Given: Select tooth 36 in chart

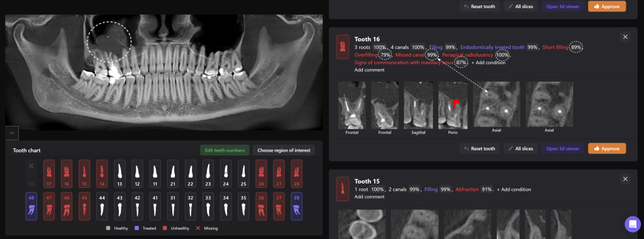Looking at the screenshot, I should [261, 206].
